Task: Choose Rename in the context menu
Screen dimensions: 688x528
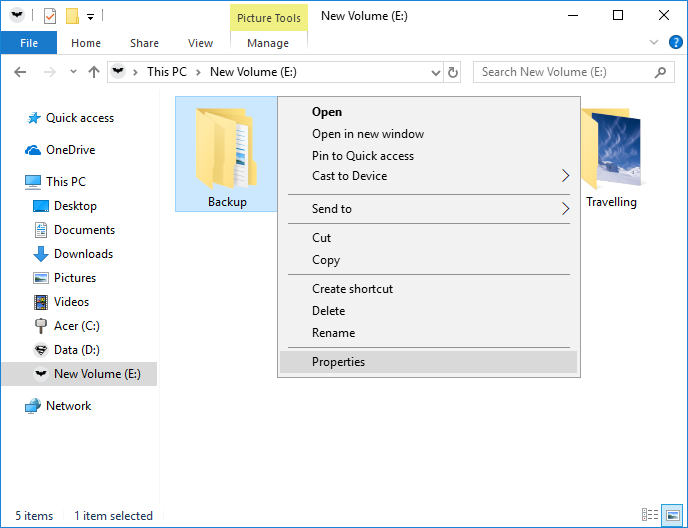Action: (333, 333)
